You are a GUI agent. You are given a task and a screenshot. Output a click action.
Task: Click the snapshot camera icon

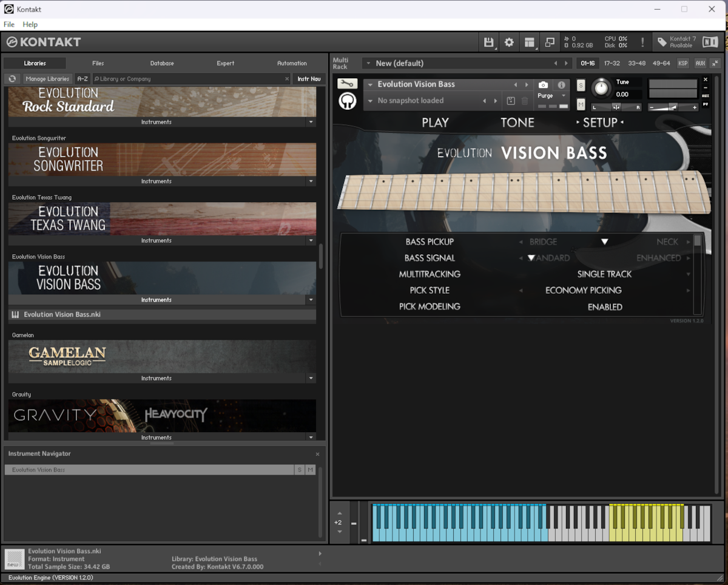(544, 85)
